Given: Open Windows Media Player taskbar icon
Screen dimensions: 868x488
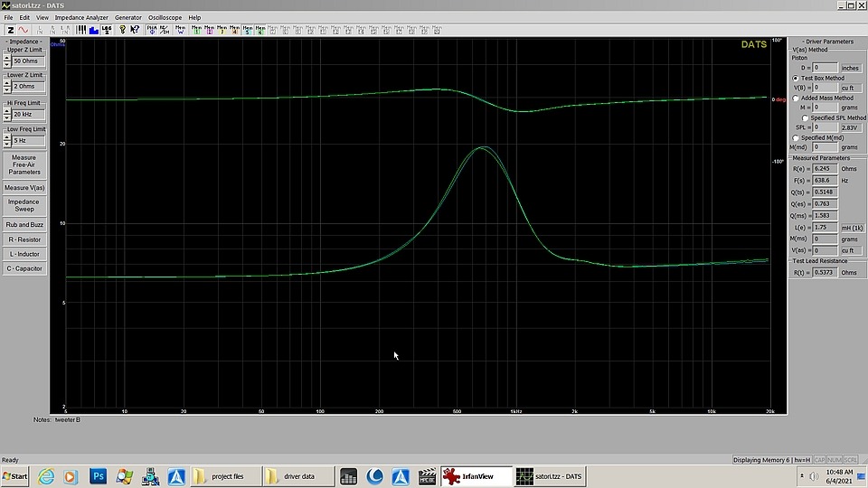Looking at the screenshot, I should point(71,476).
